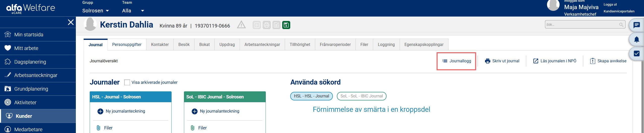The image size is (644, 133).
Task: Click Skapa avvikelse button
Action: click(x=608, y=61)
